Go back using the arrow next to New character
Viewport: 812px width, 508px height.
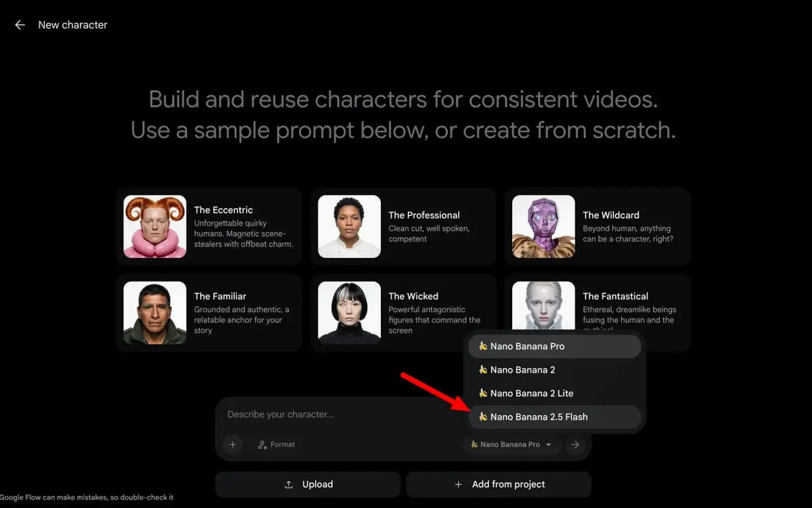pos(20,25)
